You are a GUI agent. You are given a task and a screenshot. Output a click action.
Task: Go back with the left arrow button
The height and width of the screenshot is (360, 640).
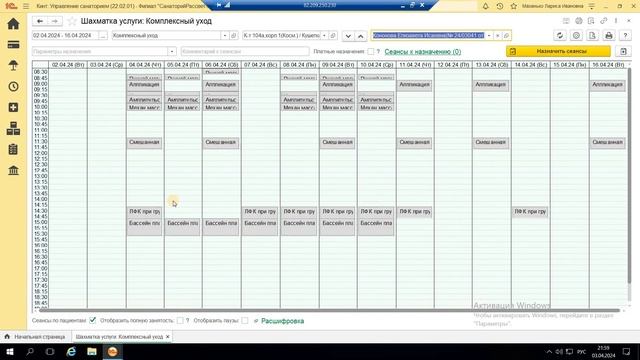[x=40, y=21]
